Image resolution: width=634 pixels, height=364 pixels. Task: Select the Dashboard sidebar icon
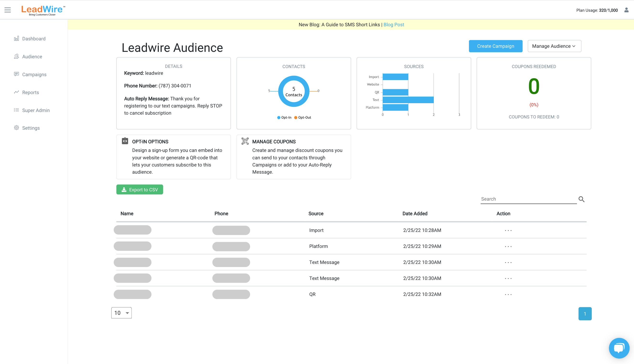tap(16, 38)
